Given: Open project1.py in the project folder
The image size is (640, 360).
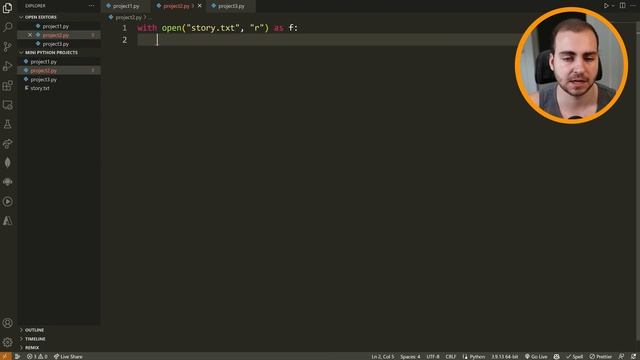Looking at the screenshot, I should 44,62.
